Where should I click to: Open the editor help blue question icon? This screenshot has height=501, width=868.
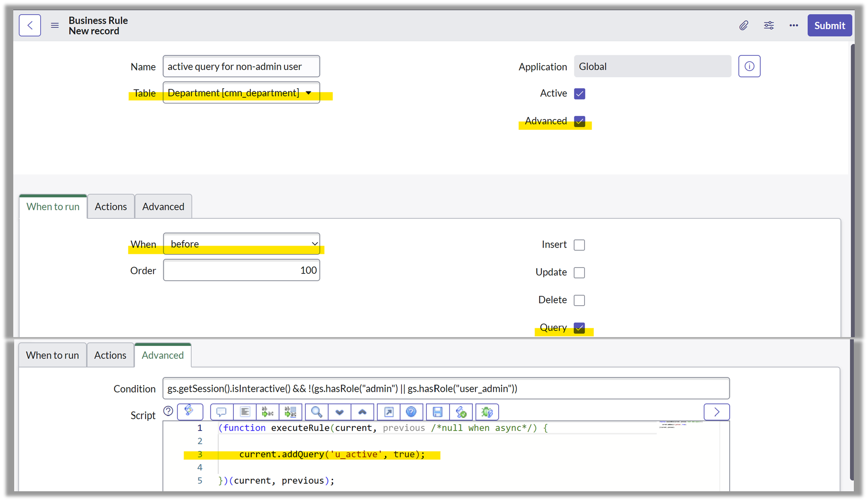411,412
